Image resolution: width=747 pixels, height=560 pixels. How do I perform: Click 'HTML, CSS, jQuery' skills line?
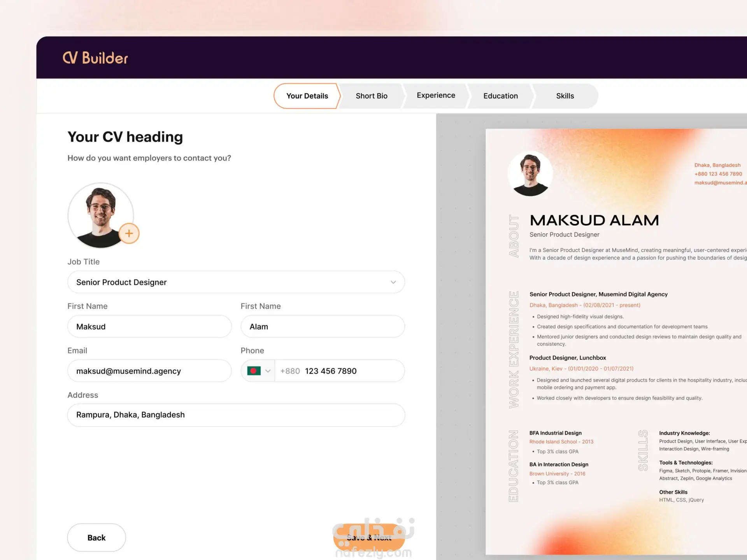click(x=682, y=500)
